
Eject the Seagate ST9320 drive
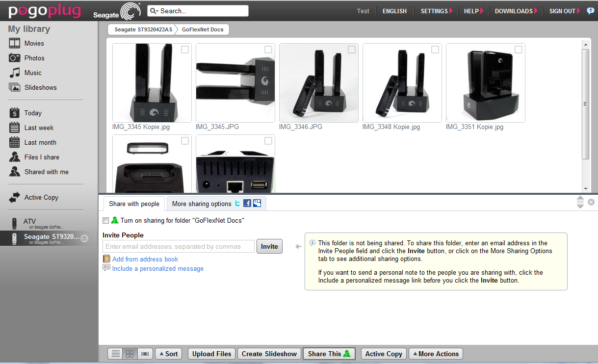pyautogui.click(x=84, y=238)
